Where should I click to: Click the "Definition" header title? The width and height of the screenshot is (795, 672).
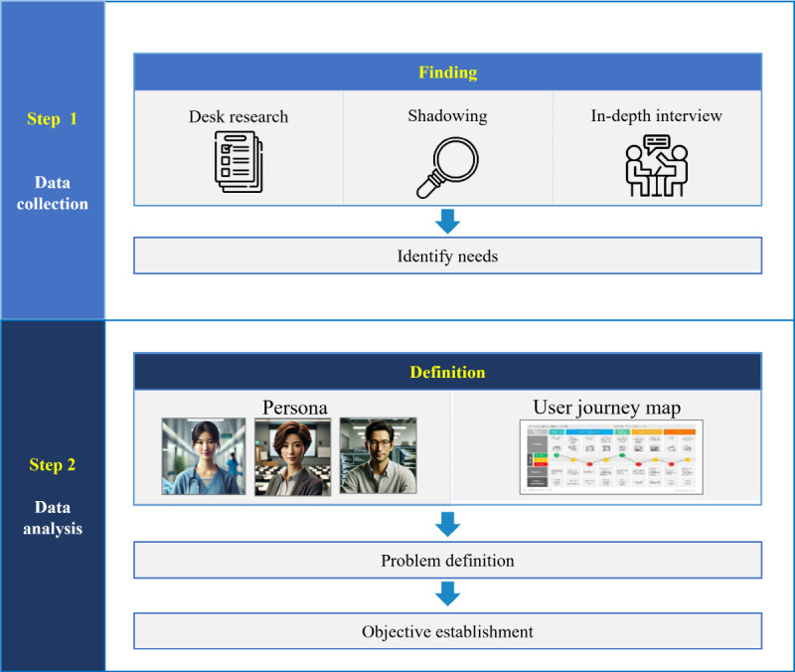pos(448,372)
